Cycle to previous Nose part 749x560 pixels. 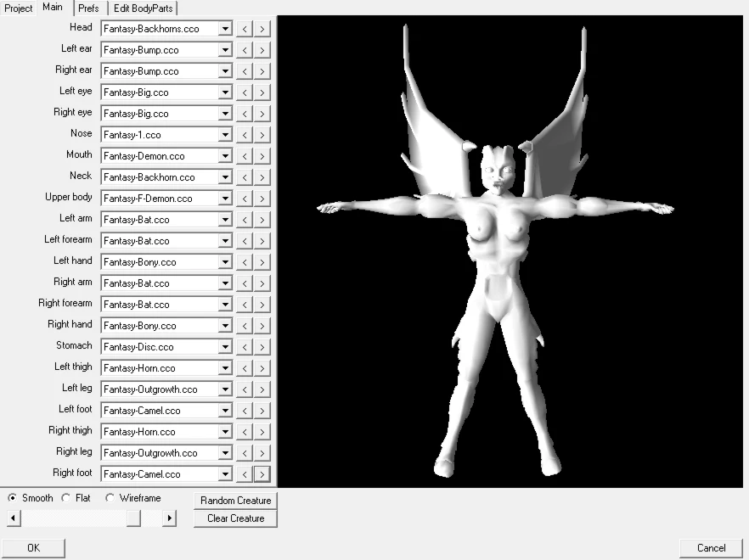244,135
